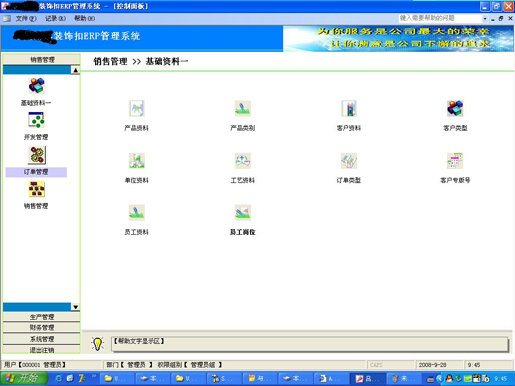Image resolution: width=515 pixels, height=386 pixels.
Task: Open 工艺资料 icon
Action: pyautogui.click(x=243, y=161)
